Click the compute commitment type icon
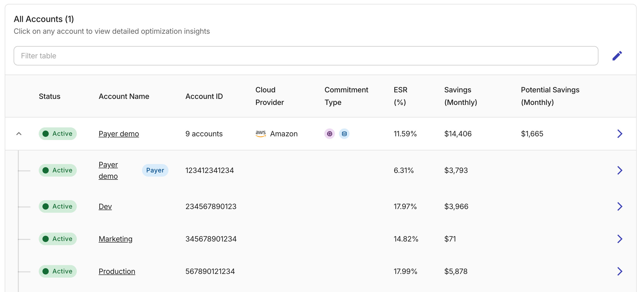The image size is (644, 292). click(330, 134)
